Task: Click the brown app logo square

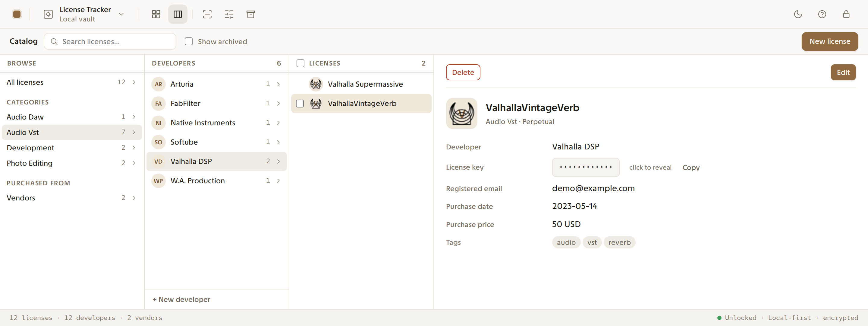Action: (17, 14)
